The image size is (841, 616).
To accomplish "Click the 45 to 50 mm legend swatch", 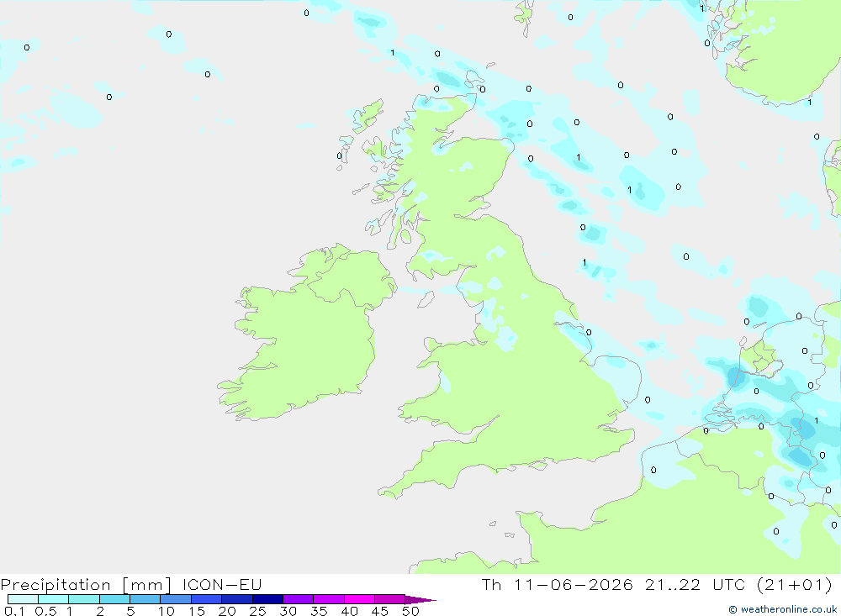I will (390, 599).
